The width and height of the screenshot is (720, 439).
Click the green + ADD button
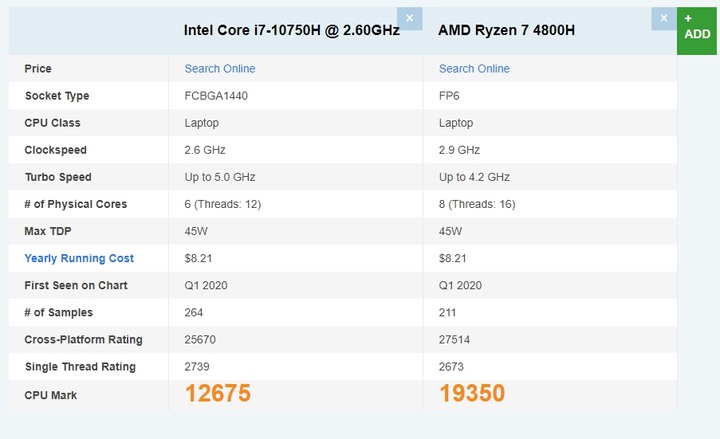697,31
